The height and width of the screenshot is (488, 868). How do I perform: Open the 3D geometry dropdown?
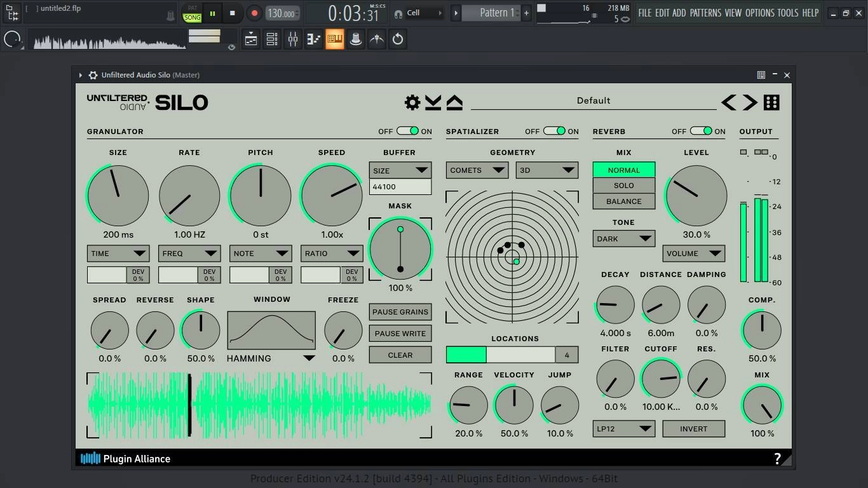click(x=547, y=170)
